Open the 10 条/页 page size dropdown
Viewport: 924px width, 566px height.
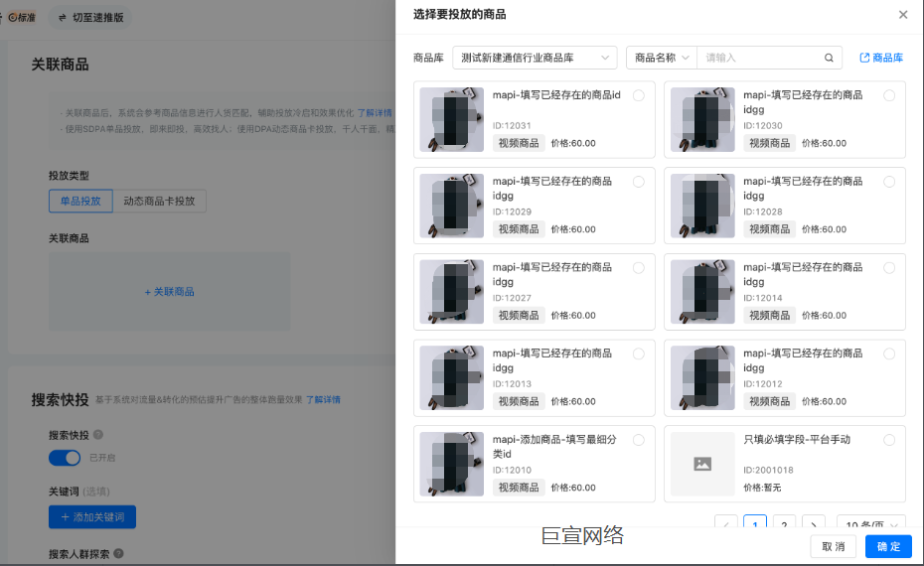coord(871,522)
